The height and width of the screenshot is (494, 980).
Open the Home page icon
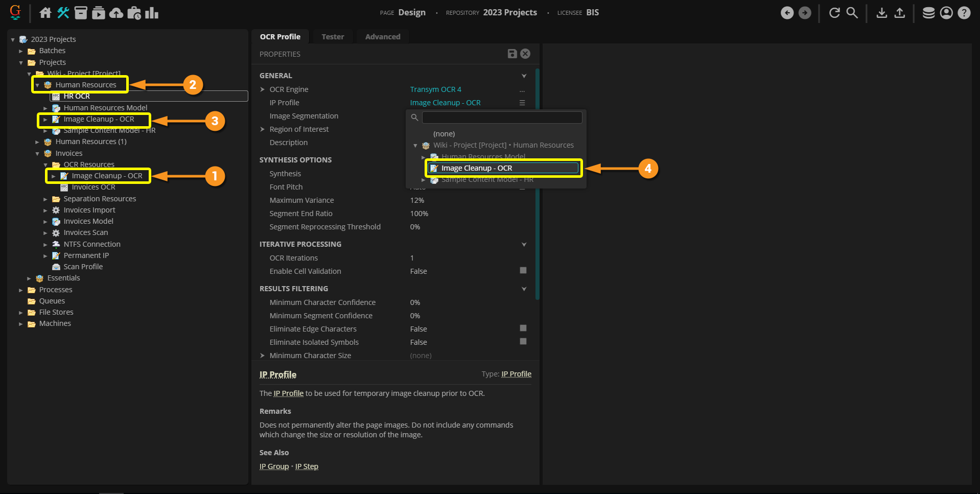45,13
